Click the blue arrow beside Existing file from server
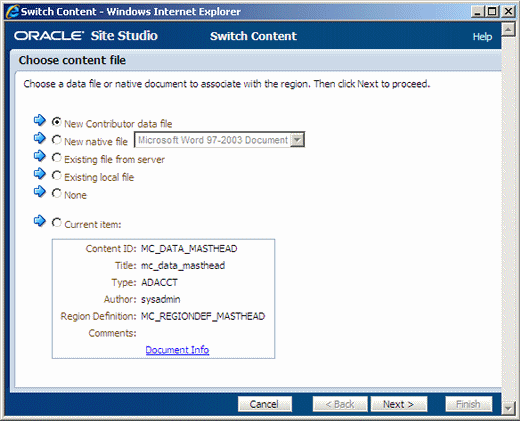This screenshot has width=520, height=421. tap(40, 156)
